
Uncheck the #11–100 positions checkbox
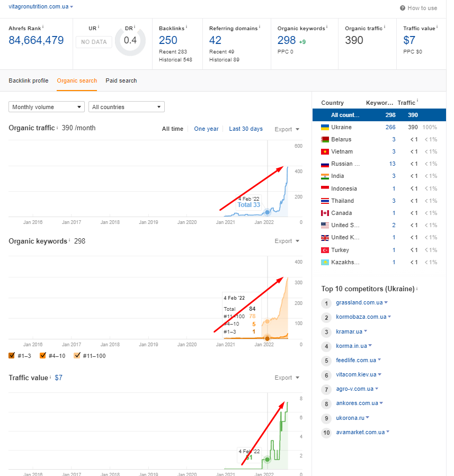pyautogui.click(x=77, y=355)
